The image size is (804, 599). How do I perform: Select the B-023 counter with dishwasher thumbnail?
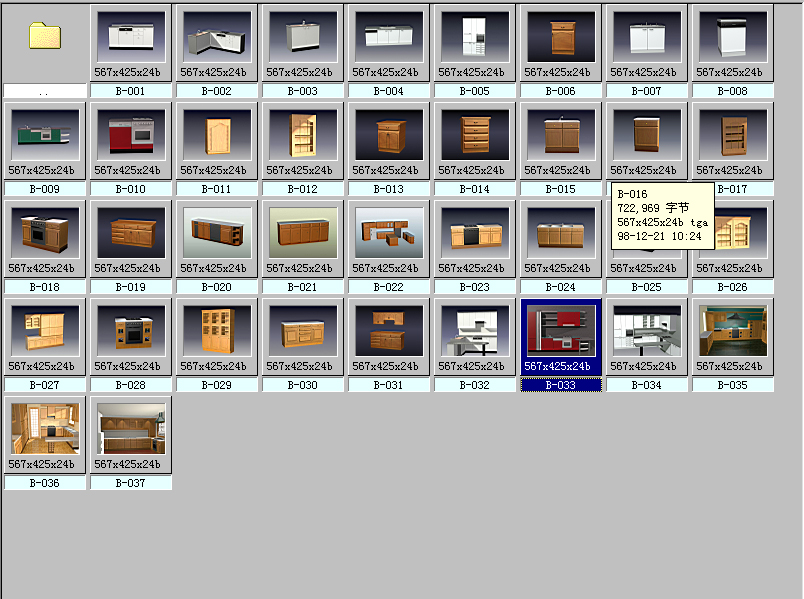point(475,233)
